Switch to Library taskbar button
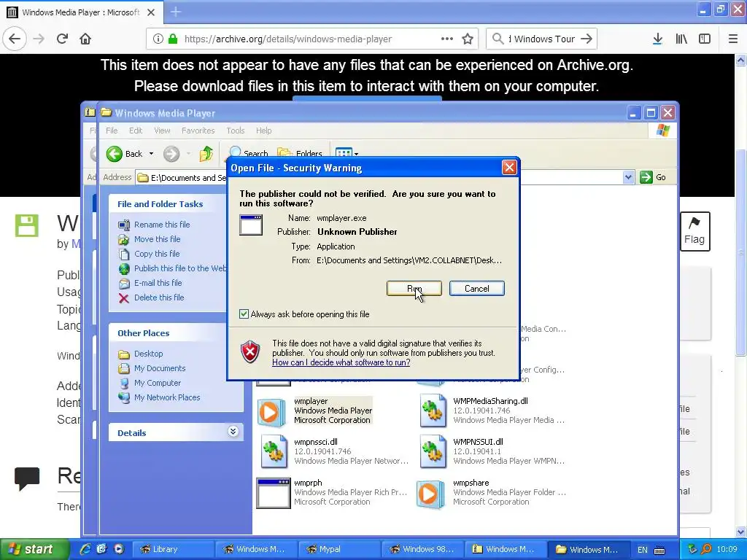The height and width of the screenshot is (560, 747). click(172, 549)
